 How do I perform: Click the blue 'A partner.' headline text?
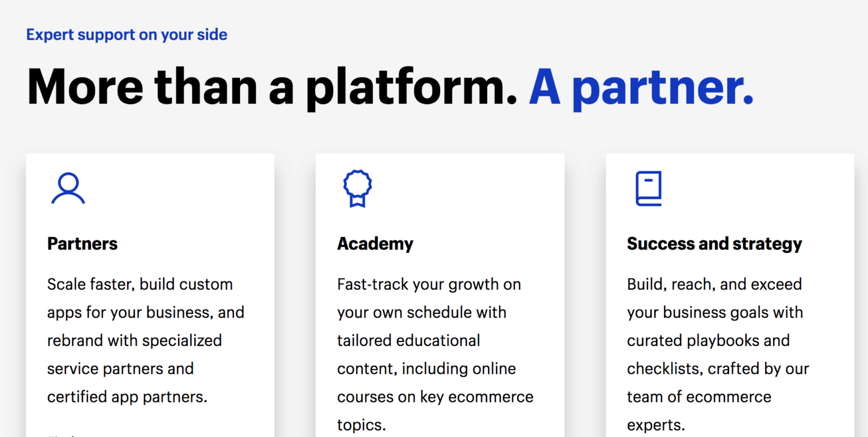(x=641, y=86)
